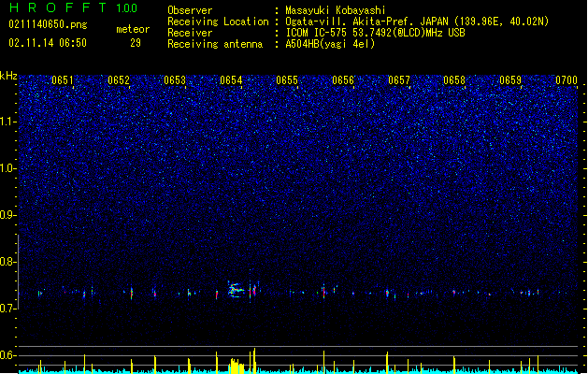Click the Receiving antenna label
The width and height of the screenshot is (588, 374).
click(x=215, y=44)
